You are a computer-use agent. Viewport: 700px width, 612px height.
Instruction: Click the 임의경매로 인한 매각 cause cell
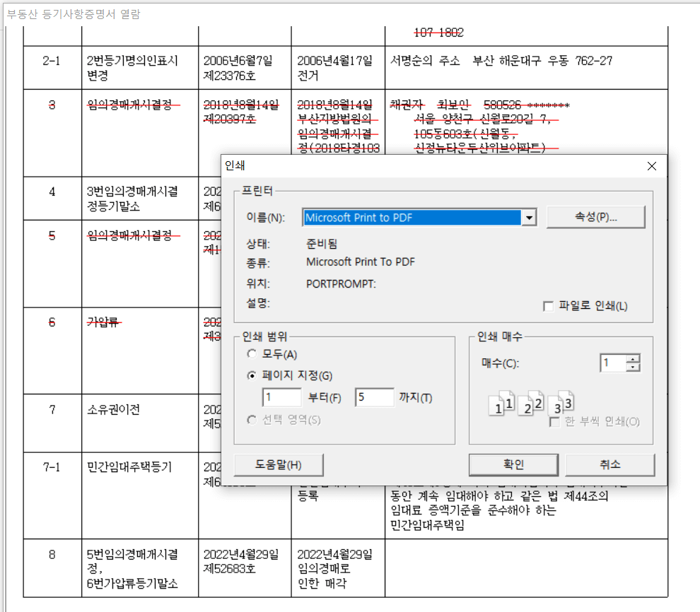pos(338,568)
